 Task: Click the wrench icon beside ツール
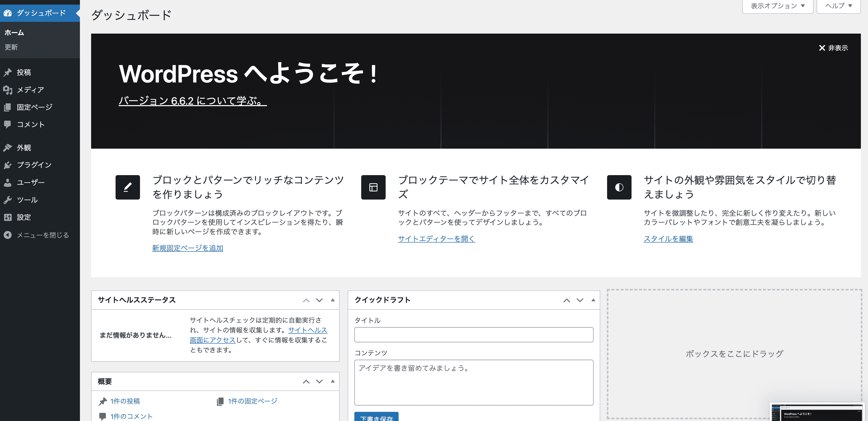point(8,200)
